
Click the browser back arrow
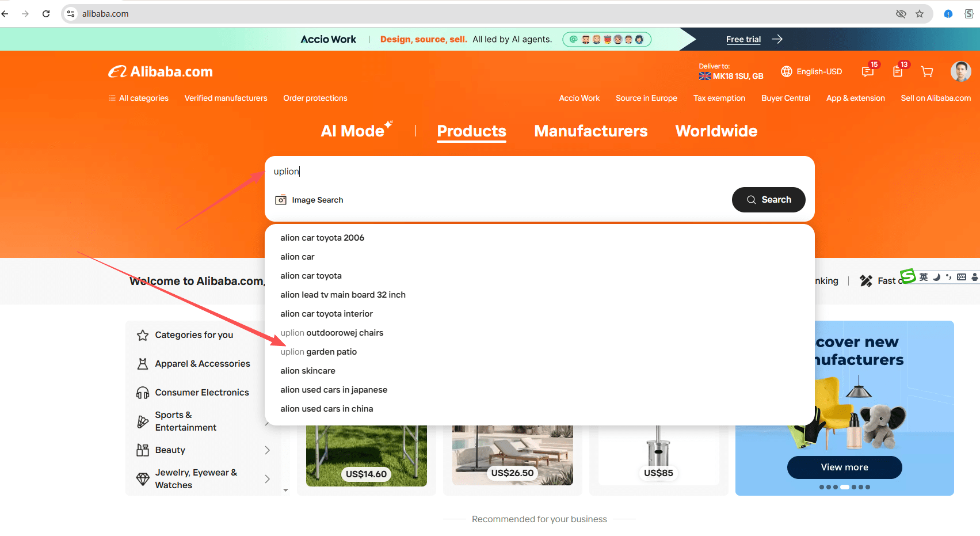[x=5, y=14]
